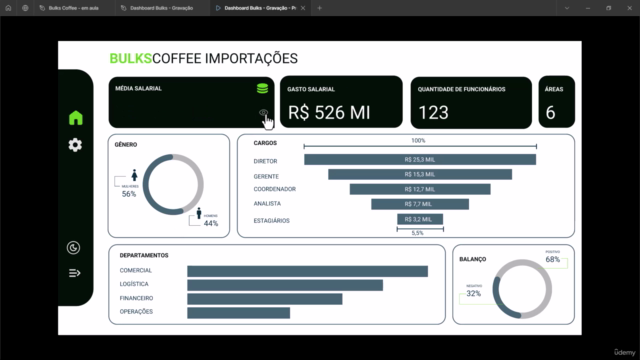Click the Analista R$ 7,7 MIL bar
Viewport: 640px width, 360px height.
coord(420,204)
